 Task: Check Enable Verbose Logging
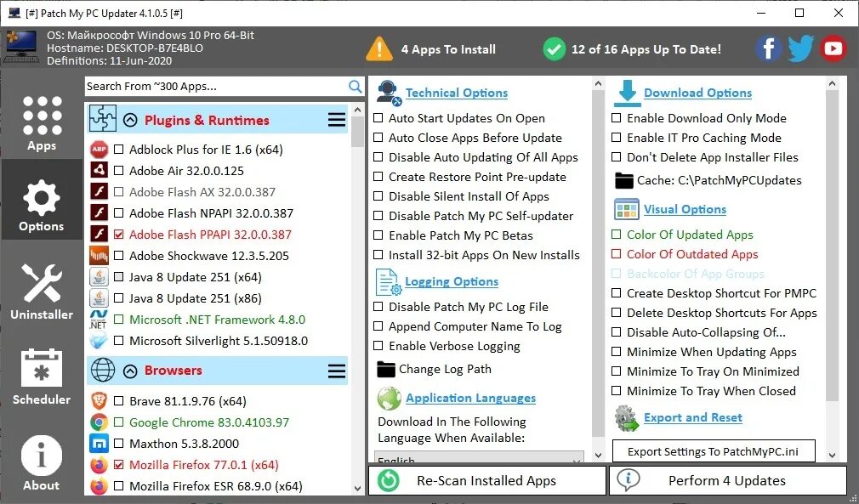[x=378, y=346]
